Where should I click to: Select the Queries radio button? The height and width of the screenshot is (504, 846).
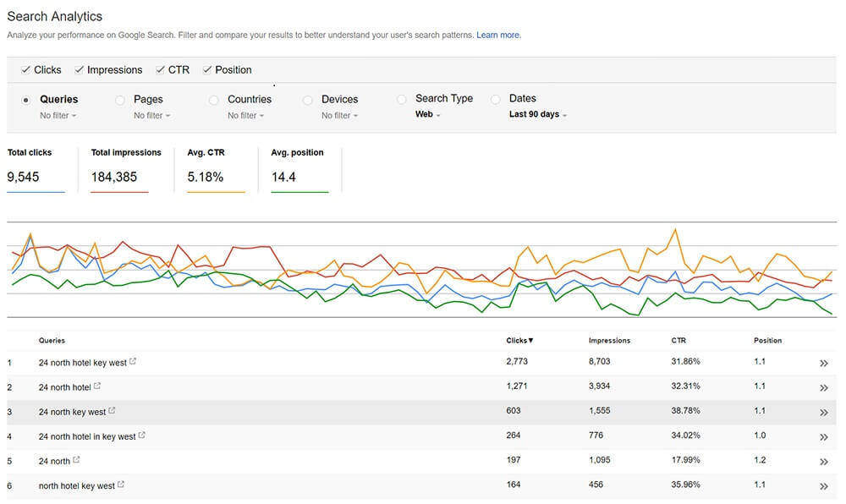(26, 100)
